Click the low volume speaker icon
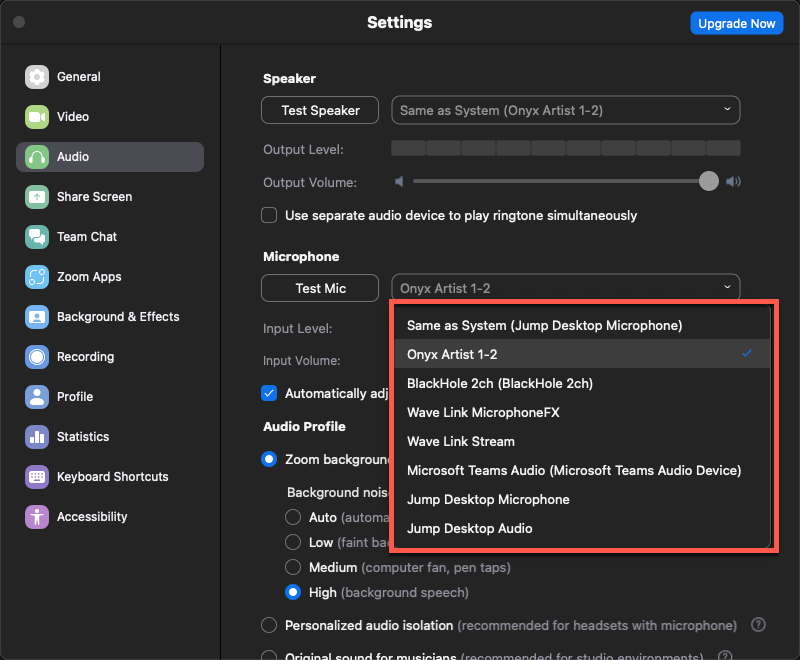 pyautogui.click(x=399, y=182)
